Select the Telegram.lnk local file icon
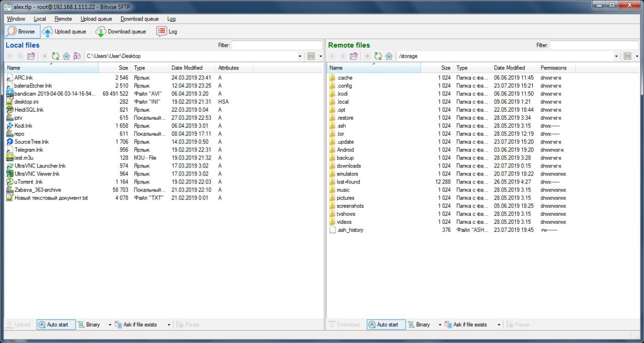Screen dimensions: 644x343 10,150
